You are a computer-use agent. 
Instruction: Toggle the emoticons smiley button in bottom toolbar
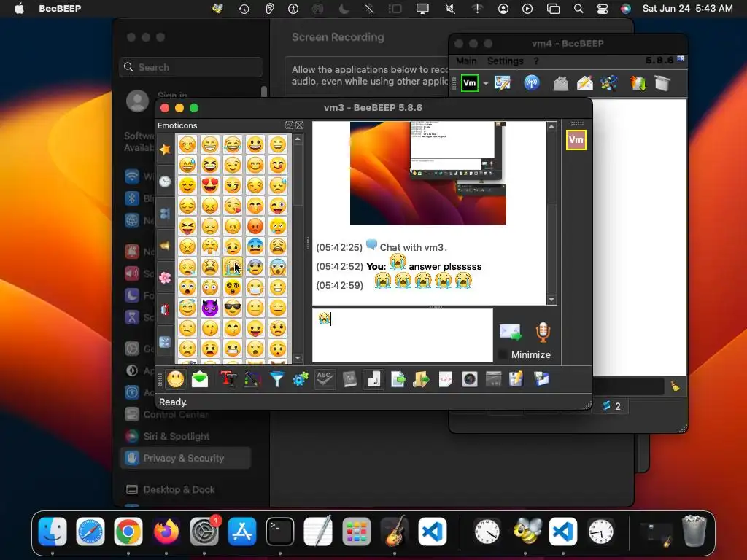tap(175, 379)
